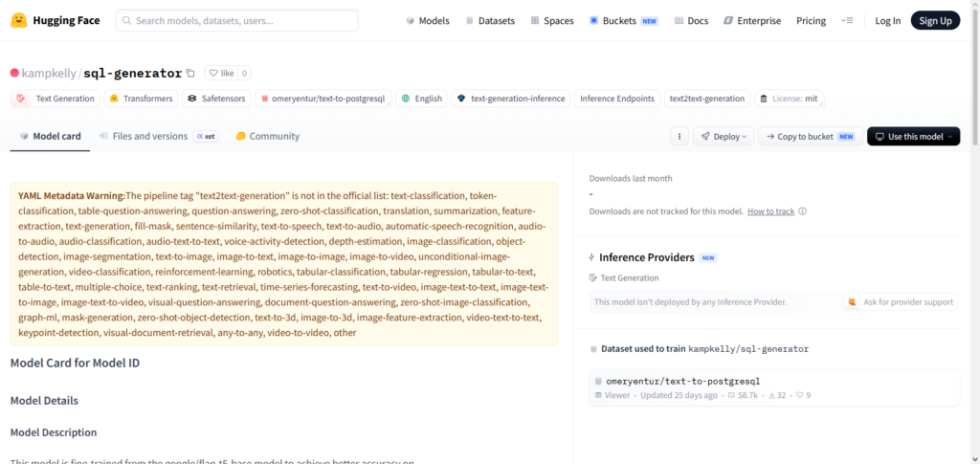The image size is (980, 464).
Task: Click the Log In link
Action: [887, 21]
